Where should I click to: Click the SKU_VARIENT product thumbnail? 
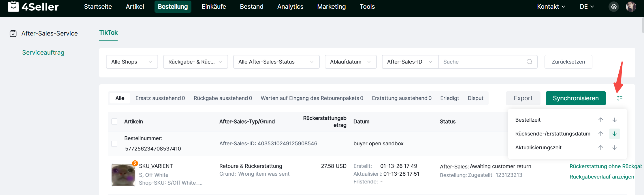123,175
